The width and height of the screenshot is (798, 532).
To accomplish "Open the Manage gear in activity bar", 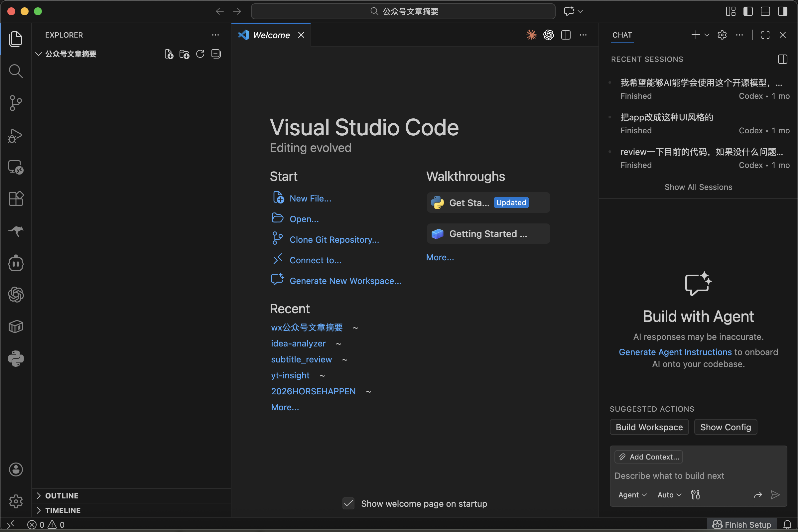I will 16,501.
